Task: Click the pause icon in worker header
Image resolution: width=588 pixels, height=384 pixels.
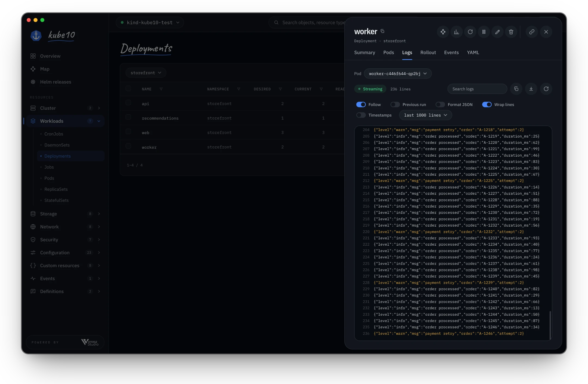Action: click(x=484, y=32)
